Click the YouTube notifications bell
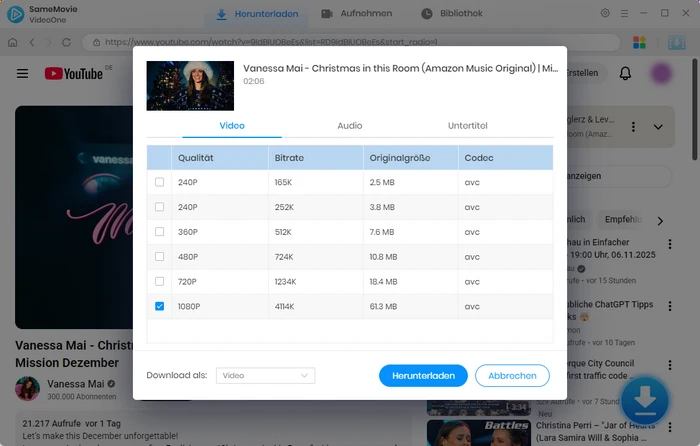 click(x=625, y=74)
